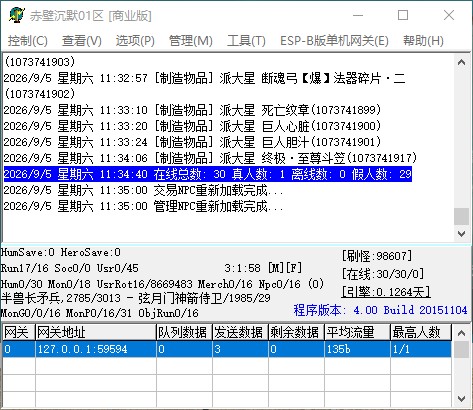
Task: Click the HumSave:0 HeroSave:0 status line
Action: (x=61, y=252)
